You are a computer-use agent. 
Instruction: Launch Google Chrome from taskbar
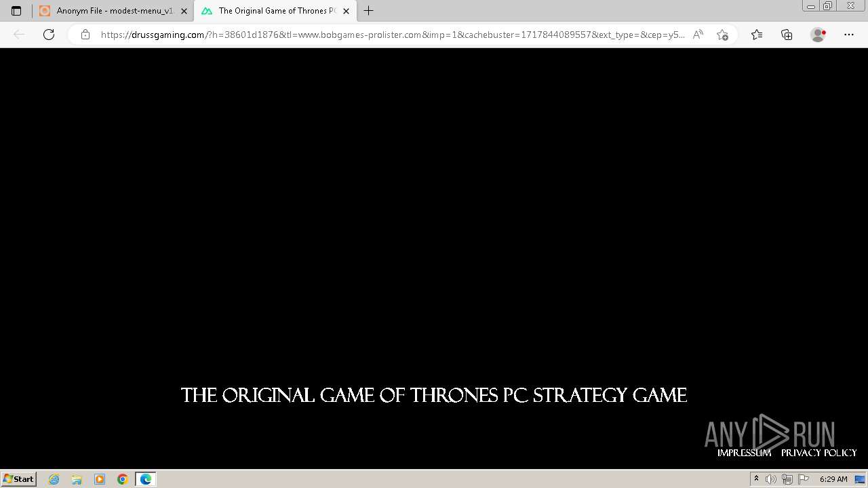[x=122, y=479]
